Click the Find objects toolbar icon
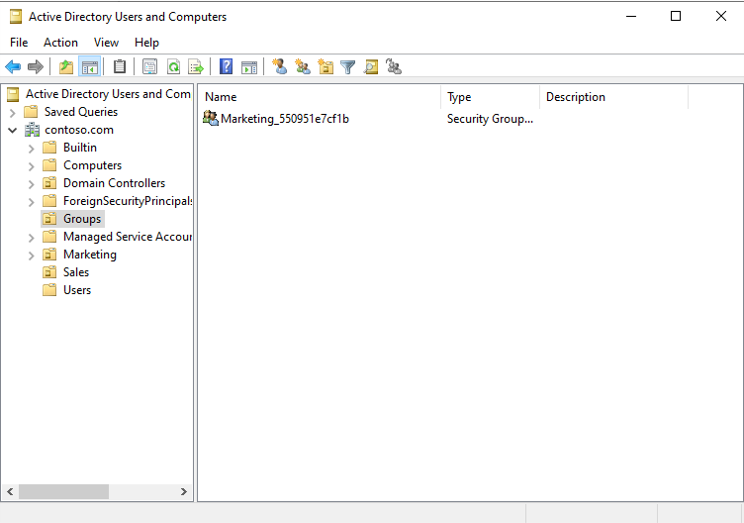 [x=371, y=67]
